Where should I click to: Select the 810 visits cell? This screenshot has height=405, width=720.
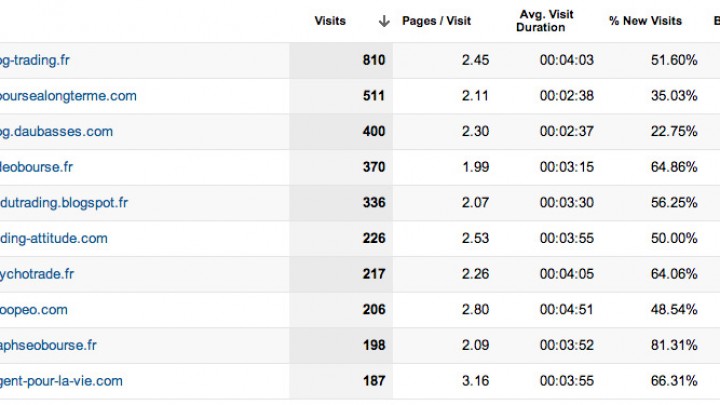341,60
